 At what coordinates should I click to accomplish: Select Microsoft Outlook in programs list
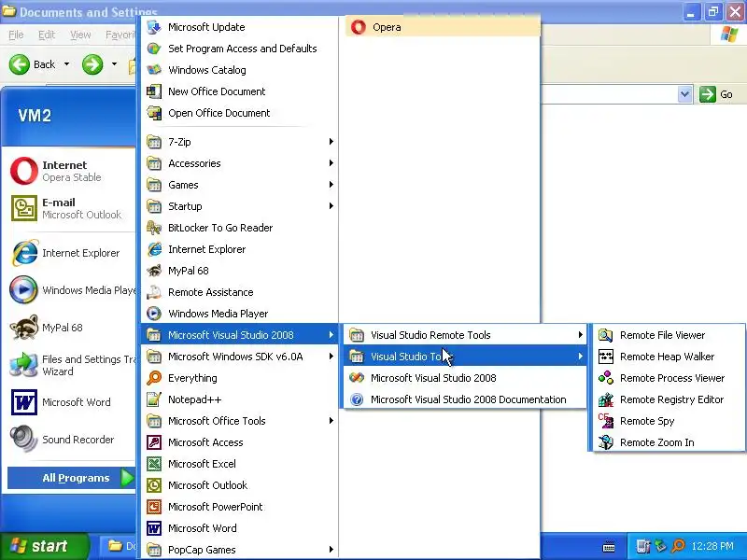pos(240,485)
